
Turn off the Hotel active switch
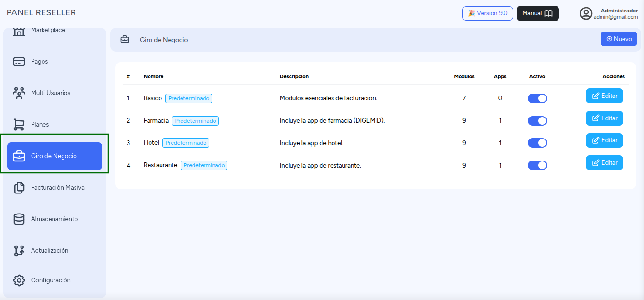click(x=537, y=143)
